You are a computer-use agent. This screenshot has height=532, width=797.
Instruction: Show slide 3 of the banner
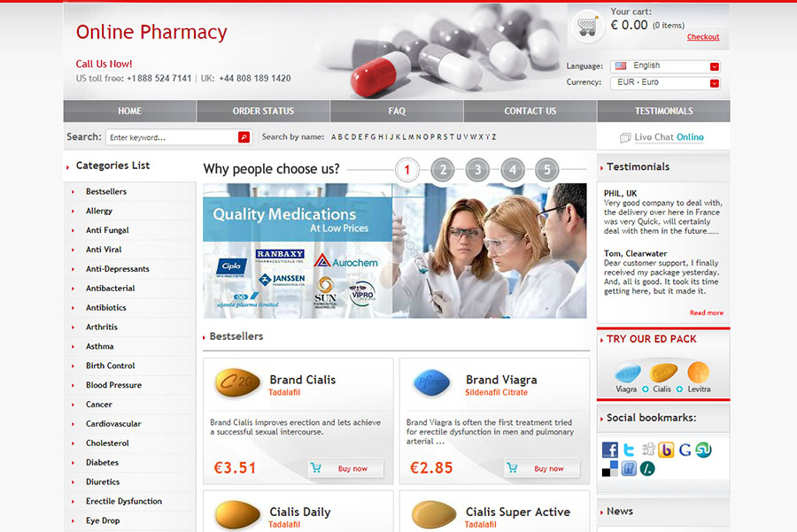point(477,170)
